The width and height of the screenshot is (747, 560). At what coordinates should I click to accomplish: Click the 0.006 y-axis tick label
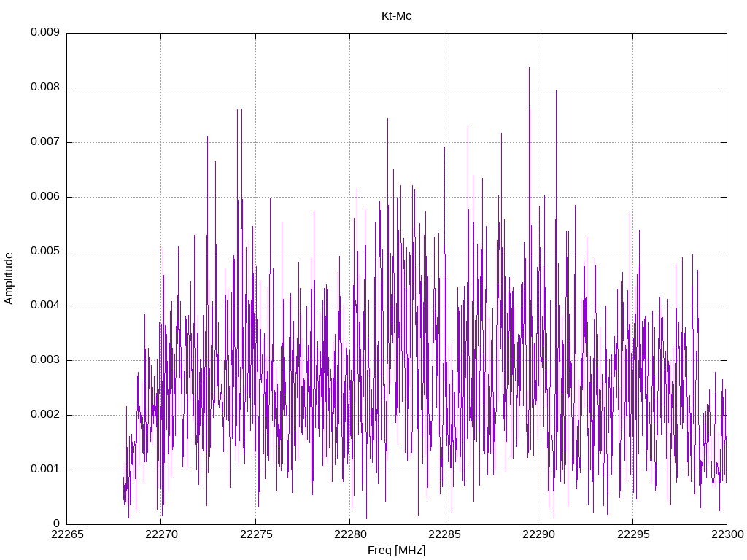point(45,196)
